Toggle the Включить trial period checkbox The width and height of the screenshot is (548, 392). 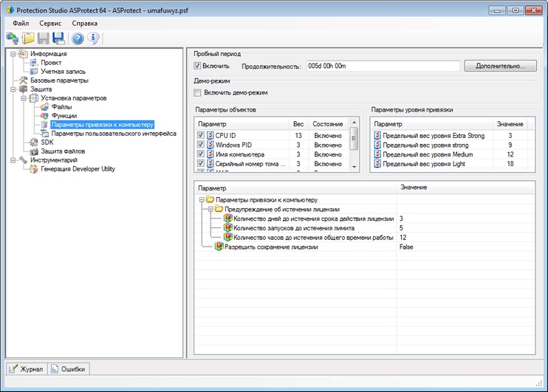pyautogui.click(x=197, y=66)
